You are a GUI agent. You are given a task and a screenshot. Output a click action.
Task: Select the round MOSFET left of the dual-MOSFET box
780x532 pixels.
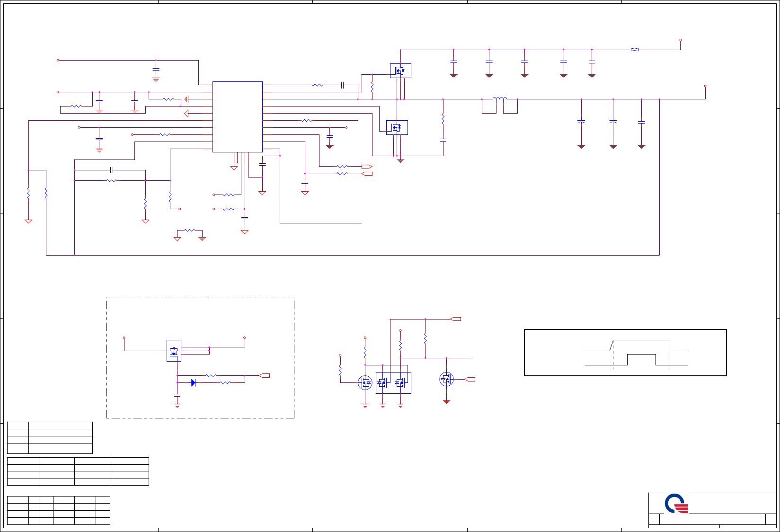point(365,382)
